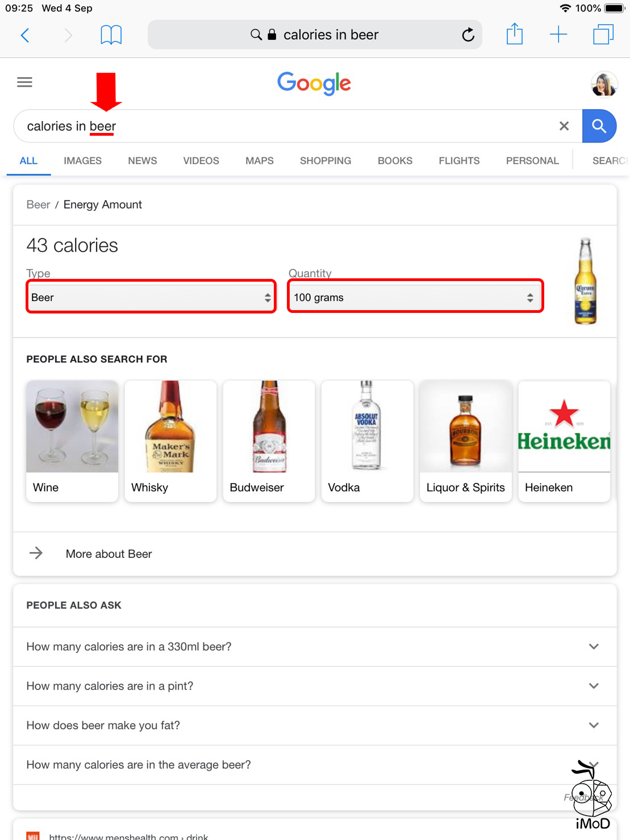Change Quantity from 100 grams
The image size is (630, 840).
(415, 296)
